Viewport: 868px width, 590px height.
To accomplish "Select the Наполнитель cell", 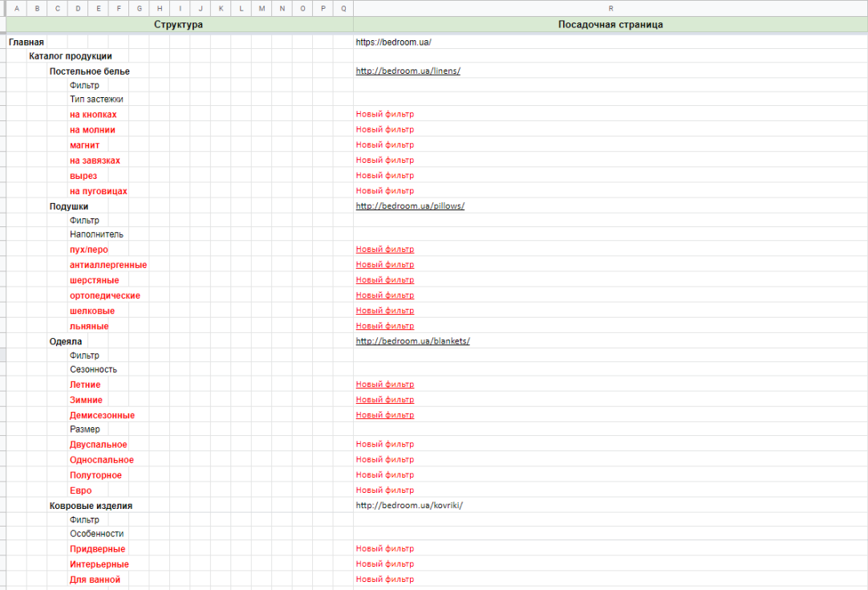I will pos(96,234).
